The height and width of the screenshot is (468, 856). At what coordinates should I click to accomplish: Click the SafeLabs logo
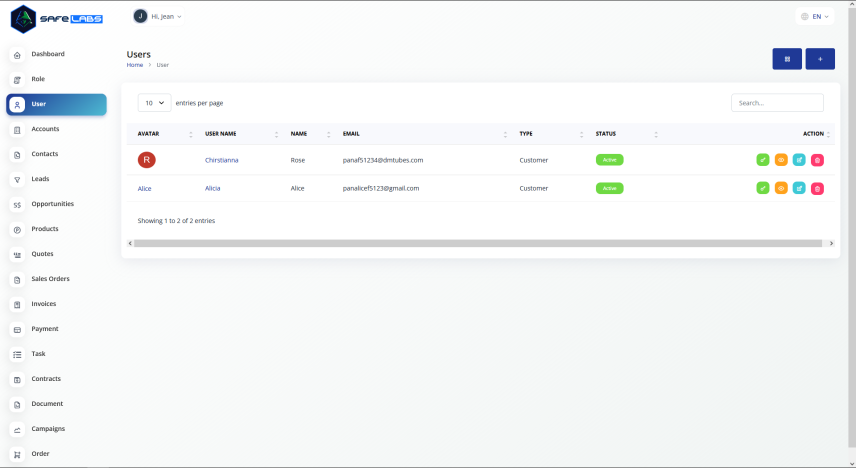coord(57,19)
